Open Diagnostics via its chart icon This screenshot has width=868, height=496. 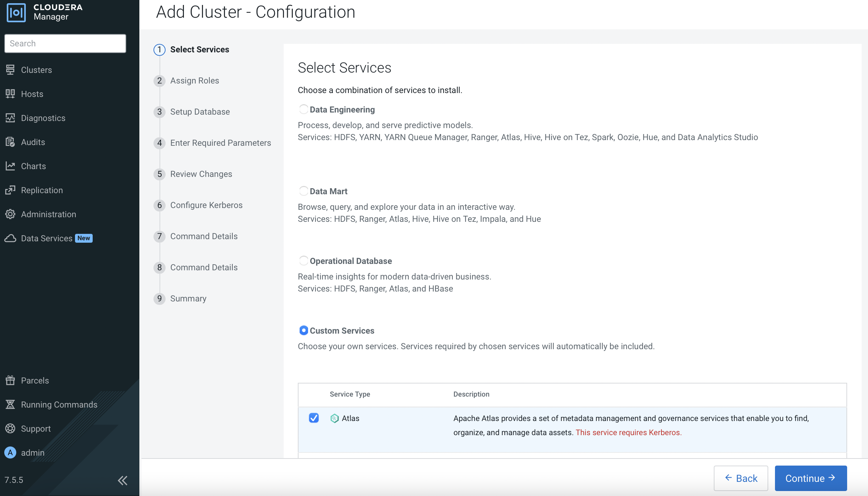click(x=10, y=118)
